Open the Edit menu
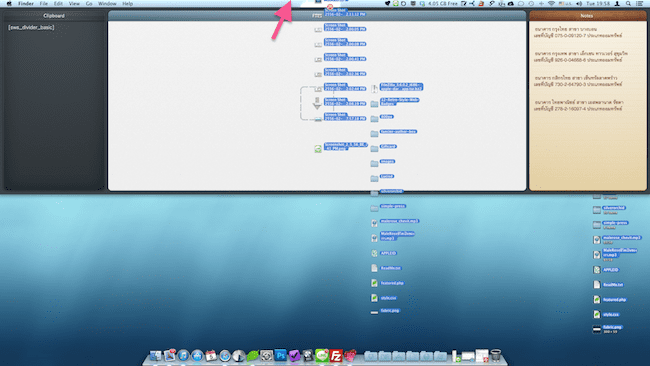650x366 pixels. pyautogui.click(x=58, y=4)
